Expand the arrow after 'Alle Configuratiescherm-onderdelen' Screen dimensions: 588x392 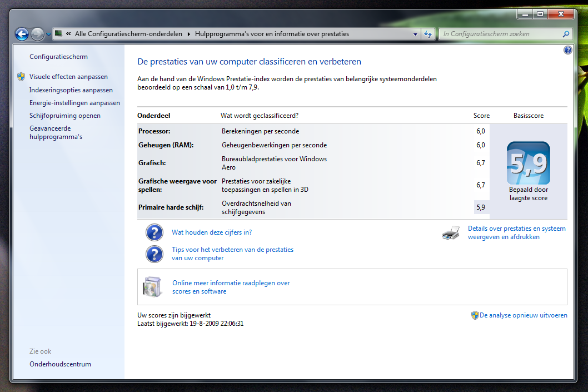point(188,34)
